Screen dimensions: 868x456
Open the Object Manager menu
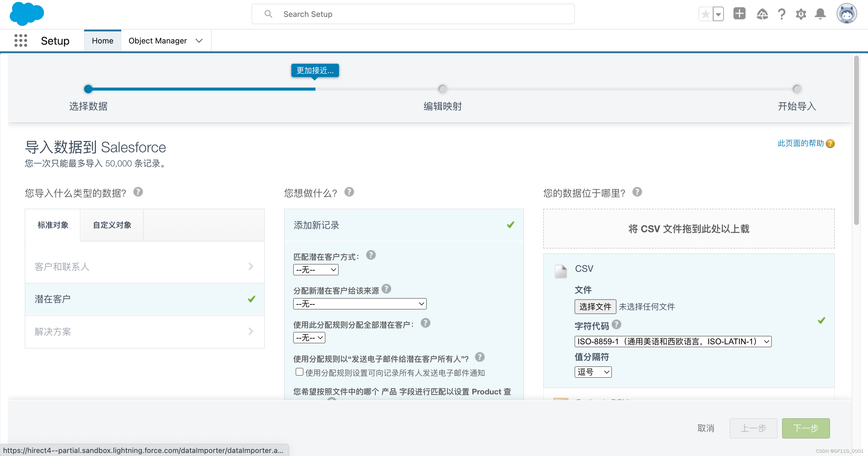point(165,40)
